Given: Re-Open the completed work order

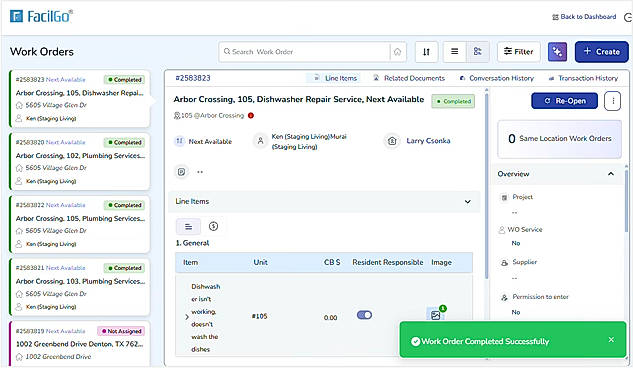Looking at the screenshot, I should [x=564, y=101].
